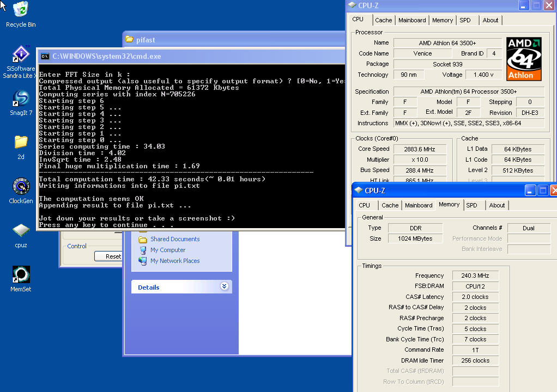The image size is (557, 392).
Task: Click the Cycle Time (Tras) 5 clocks value
Action: click(475, 329)
